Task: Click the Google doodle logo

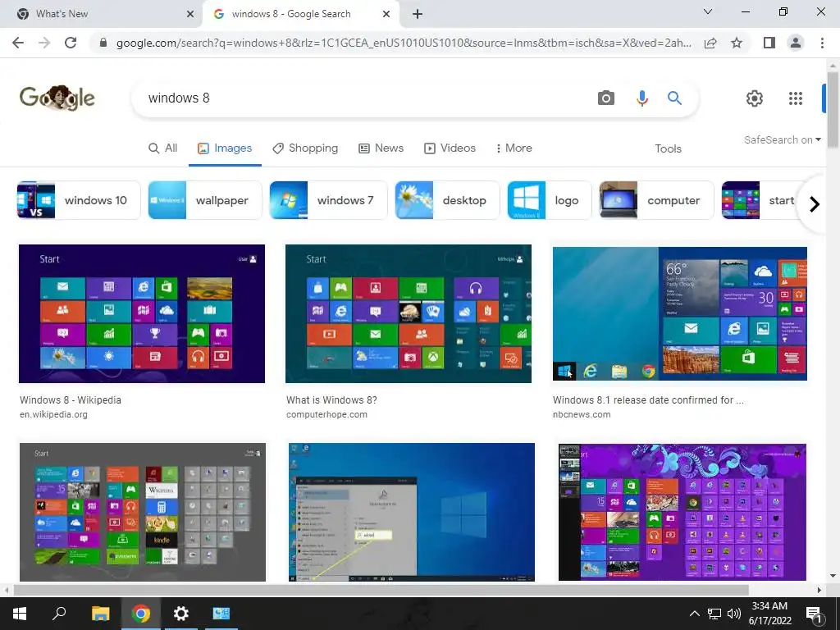Action: [x=57, y=98]
